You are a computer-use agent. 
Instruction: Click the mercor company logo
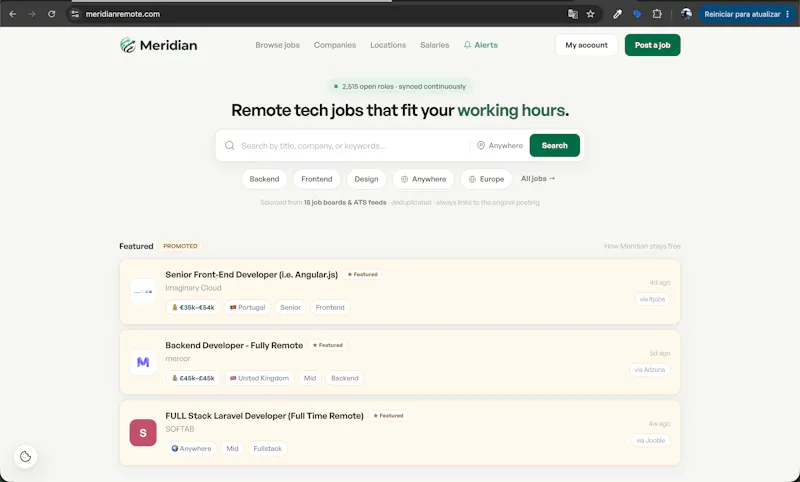click(143, 362)
